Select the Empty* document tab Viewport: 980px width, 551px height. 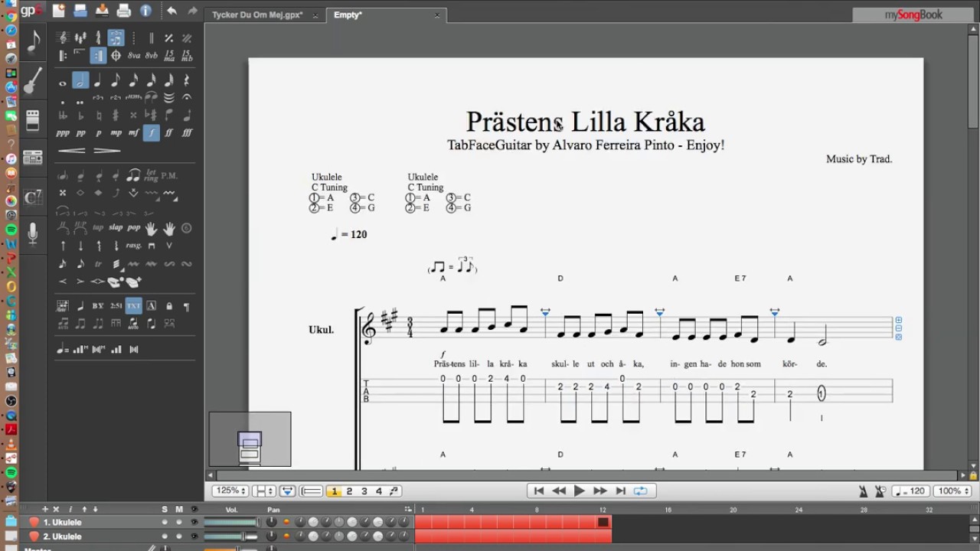click(386, 15)
